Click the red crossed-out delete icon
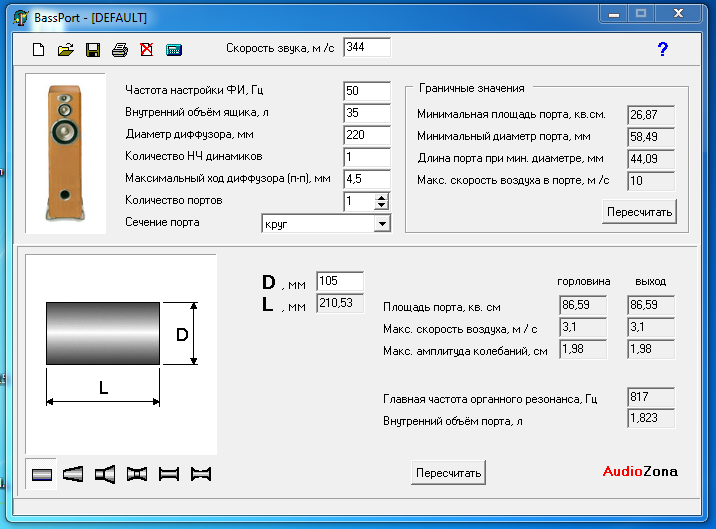 146,49
